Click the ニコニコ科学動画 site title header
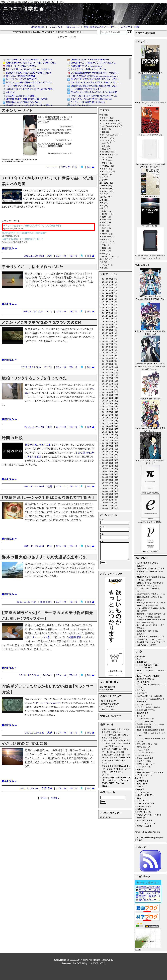 (24, 8)
